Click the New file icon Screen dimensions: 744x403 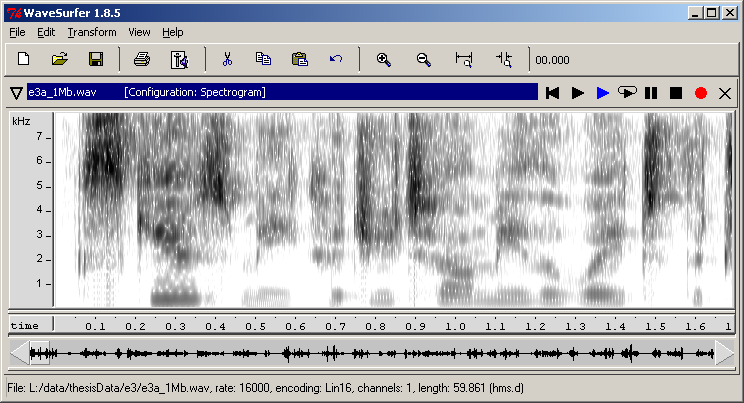pos(24,59)
